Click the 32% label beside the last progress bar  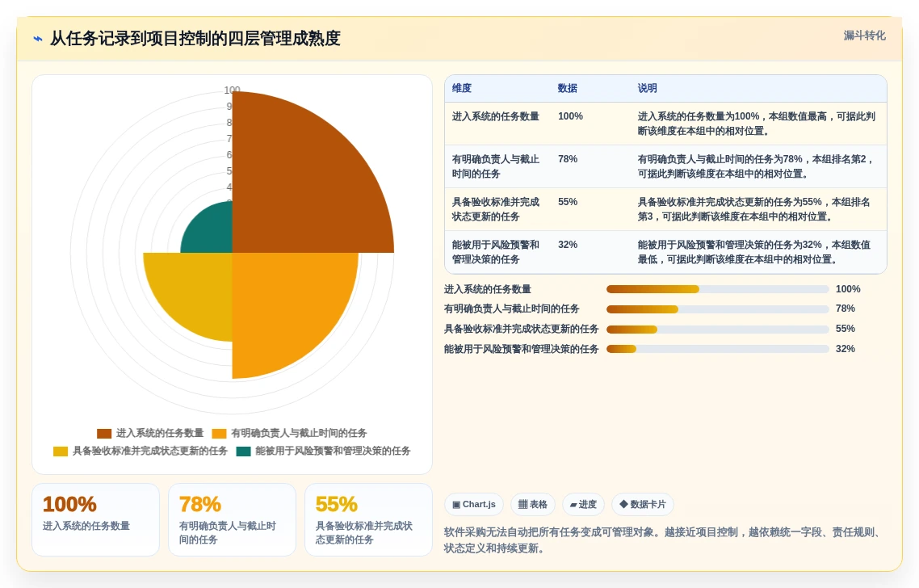coord(846,349)
